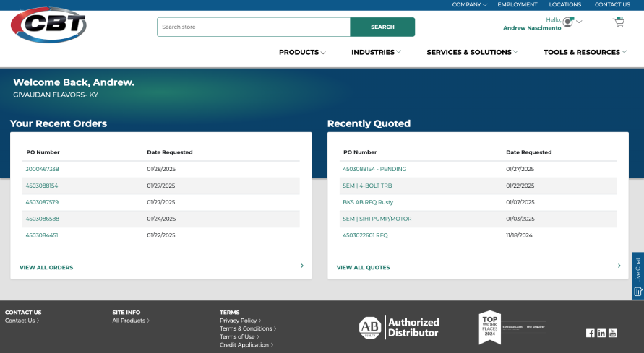Open account dropdown chevron beside Hello
Viewport: 644px width, 353px height.
tap(579, 22)
